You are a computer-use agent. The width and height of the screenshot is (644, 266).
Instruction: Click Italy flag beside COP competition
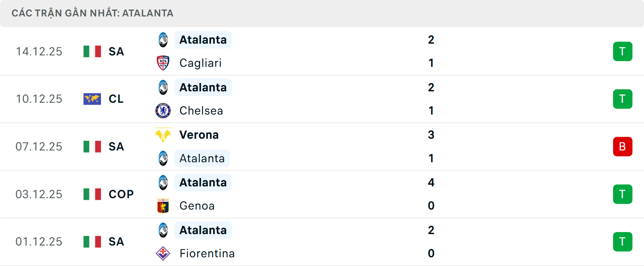[92, 194]
